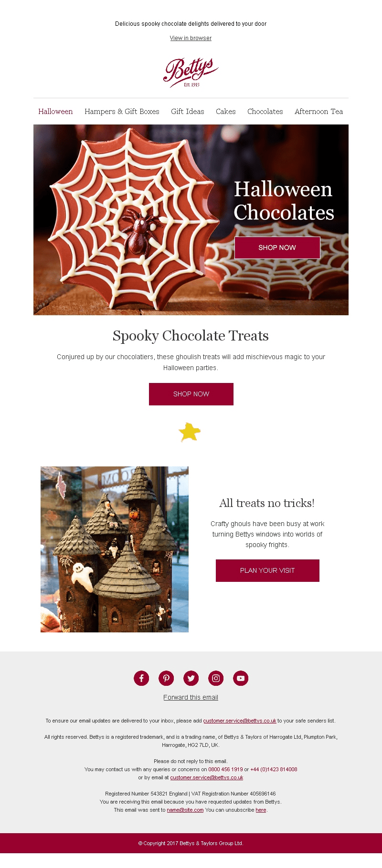Viewport: 382px width, 868px height.
Task: Open the View in browser link
Action: 191,38
